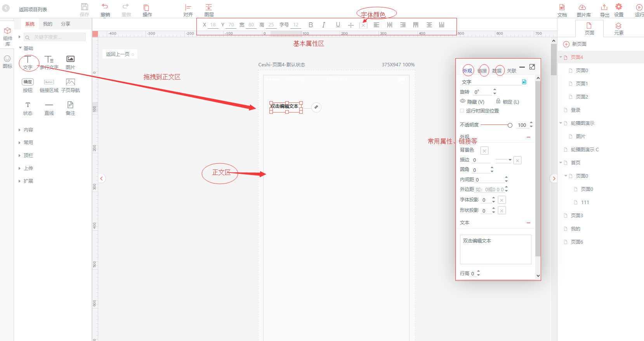Screen dimensions: 644x341
Task: Click the background color (背景色) swatch
Action: pyautogui.click(x=484, y=151)
